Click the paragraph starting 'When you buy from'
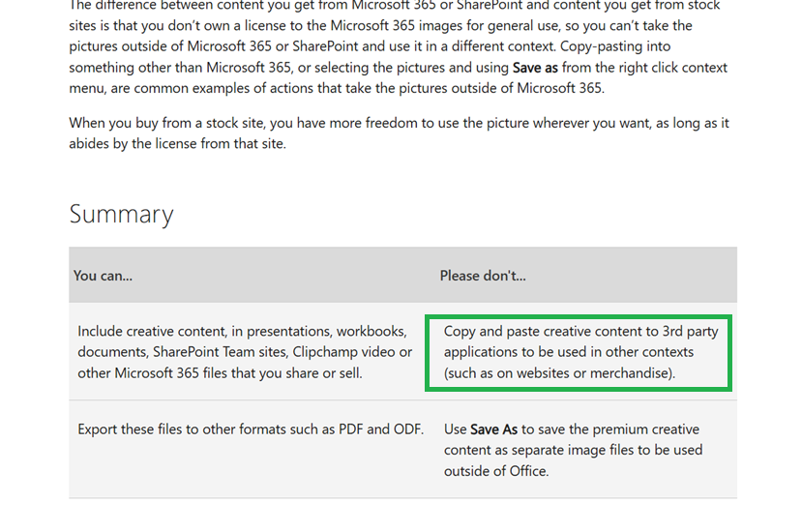This screenshot has height=532, width=802. [399, 133]
